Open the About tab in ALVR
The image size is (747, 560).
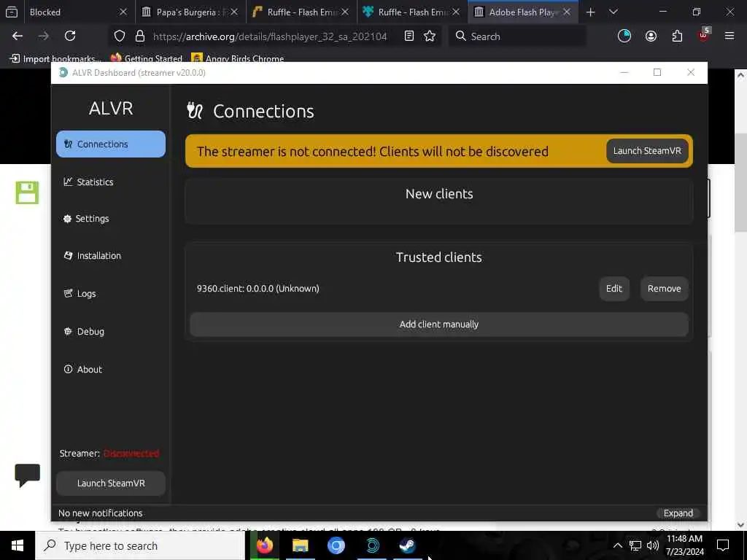click(x=111, y=370)
